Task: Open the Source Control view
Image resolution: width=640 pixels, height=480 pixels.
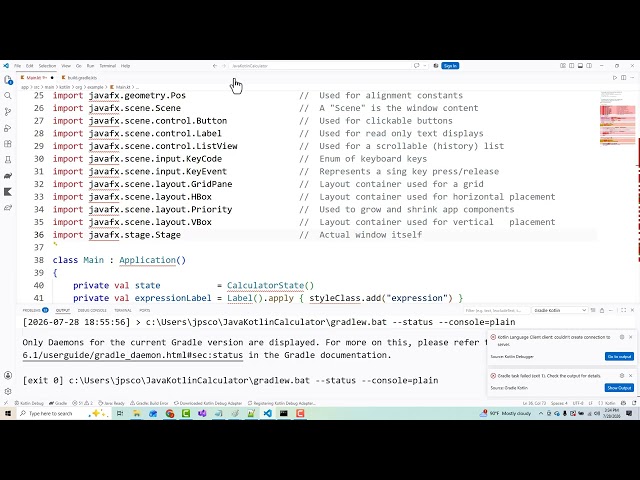Action: pyautogui.click(x=8, y=111)
